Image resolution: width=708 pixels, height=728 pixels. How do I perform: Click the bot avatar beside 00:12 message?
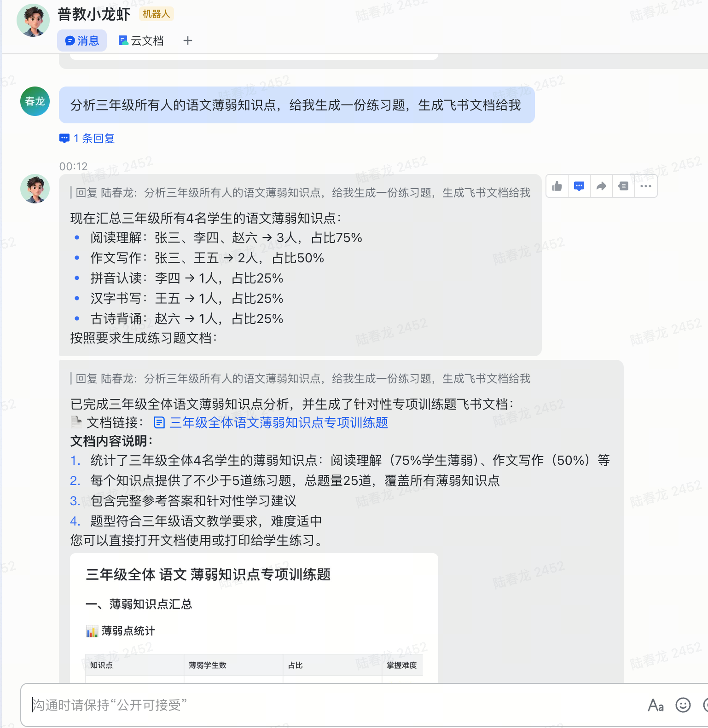coord(35,189)
